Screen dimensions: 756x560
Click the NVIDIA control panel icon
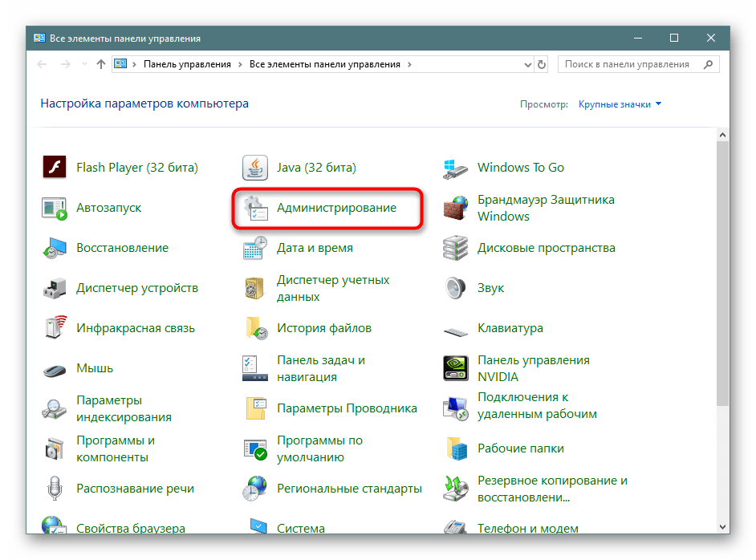coord(456,368)
